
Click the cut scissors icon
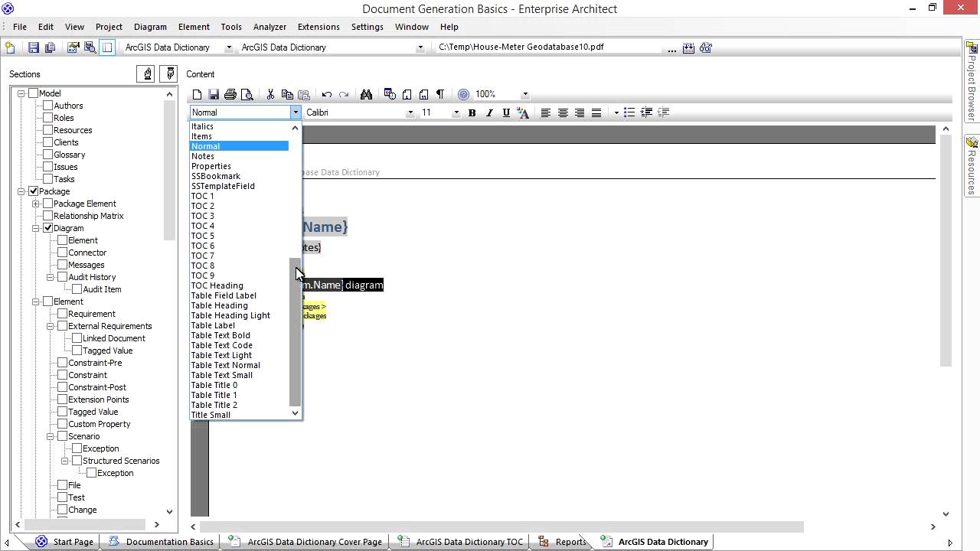pos(270,94)
